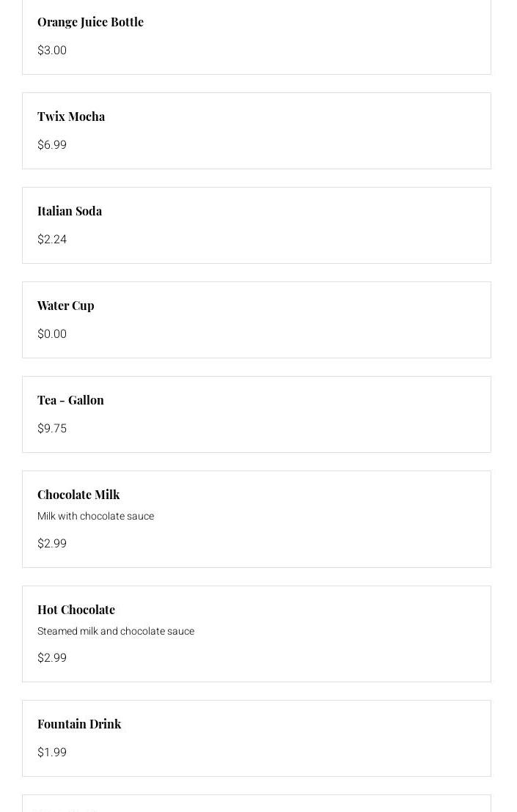517x812 pixels.
Task: Click the $2.24 Italian Soda price
Action: pyautogui.click(x=52, y=240)
